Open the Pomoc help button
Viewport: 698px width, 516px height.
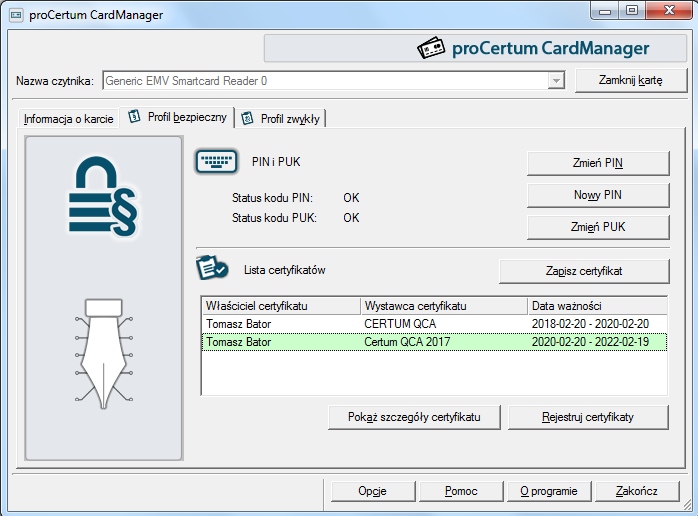coord(461,491)
